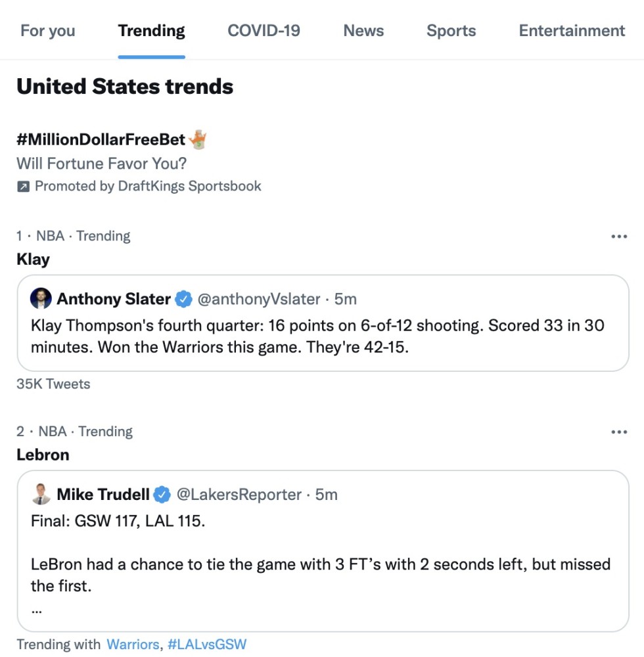
Task: Click Mike Trudell's verified badge
Action: (162, 495)
